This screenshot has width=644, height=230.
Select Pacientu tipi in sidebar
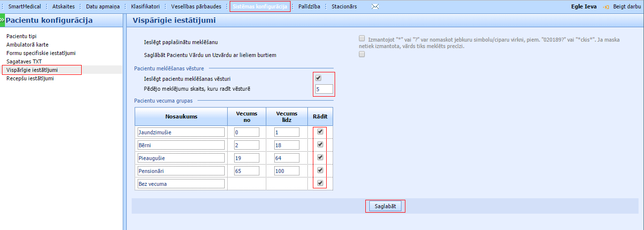pyautogui.click(x=21, y=36)
